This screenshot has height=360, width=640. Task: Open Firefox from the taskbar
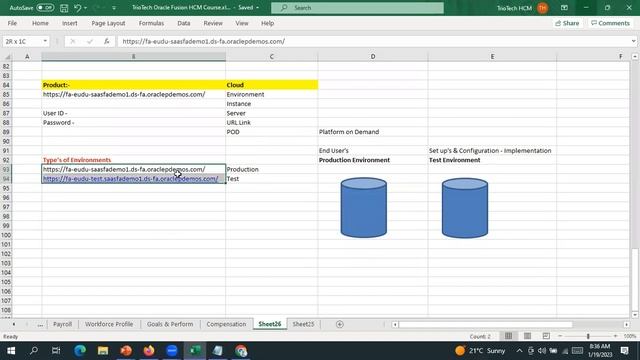[149, 351]
